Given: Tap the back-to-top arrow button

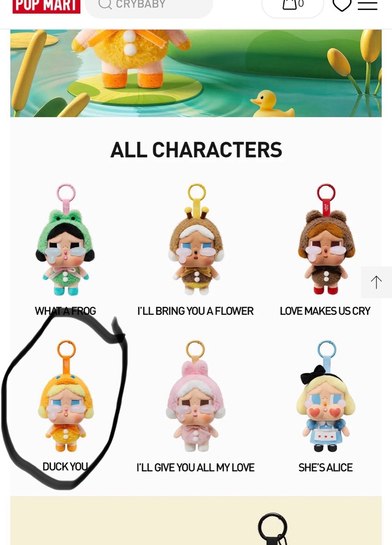Looking at the screenshot, I should tap(376, 282).
